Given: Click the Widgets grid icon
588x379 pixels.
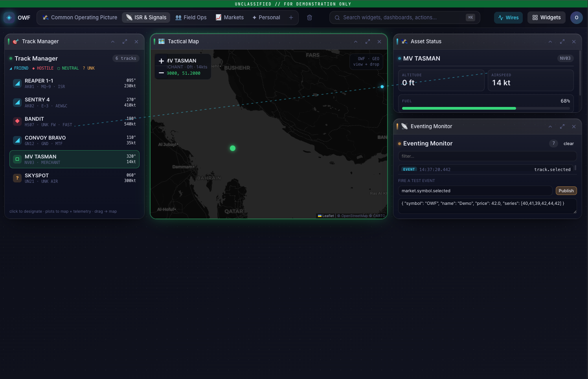Looking at the screenshot, I should tap(535, 18).
